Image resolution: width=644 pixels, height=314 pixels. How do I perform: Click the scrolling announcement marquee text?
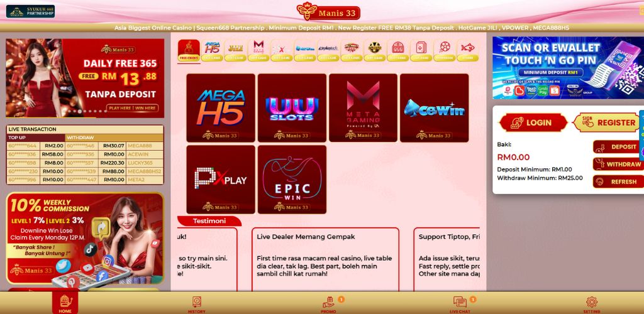(341, 28)
